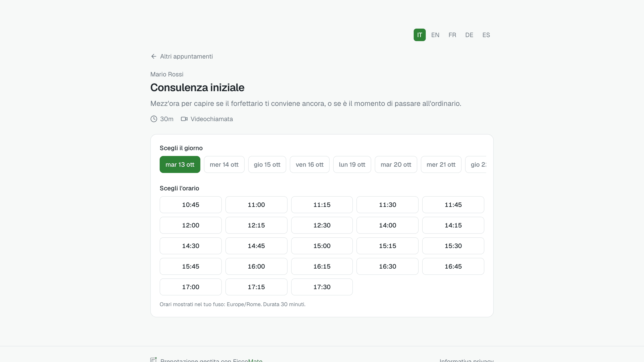
Task: Choose the 11:00 time slot
Action: (x=256, y=205)
